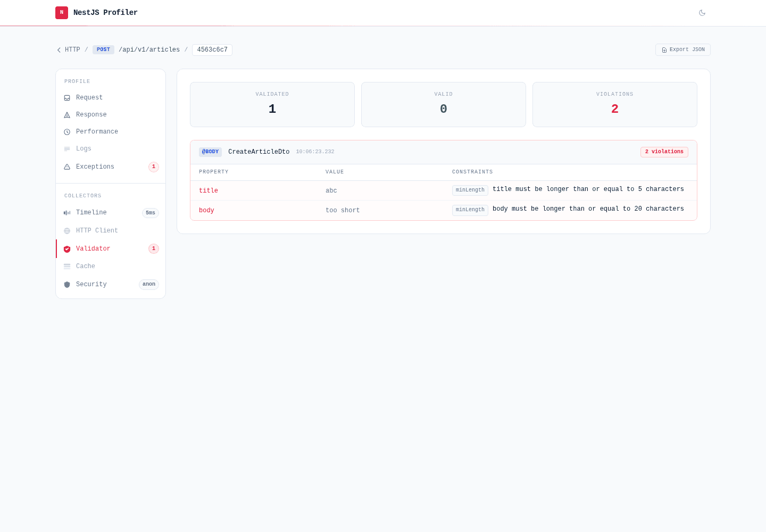Click the VALUE column header
This screenshot has height=532, width=766.
click(x=335, y=172)
